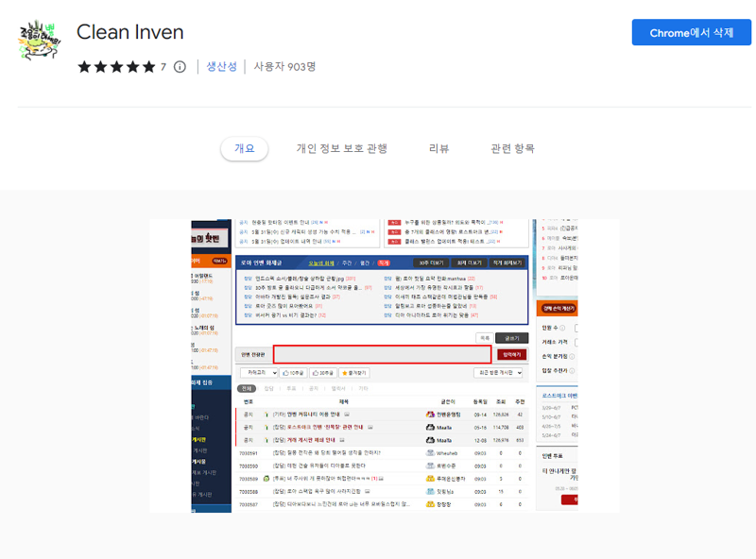Open the 리뷰 tab
This screenshot has width=756, height=559.
tap(438, 148)
